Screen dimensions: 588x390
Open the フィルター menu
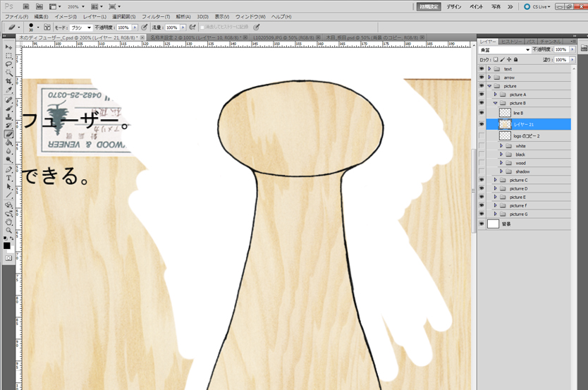[x=154, y=16]
